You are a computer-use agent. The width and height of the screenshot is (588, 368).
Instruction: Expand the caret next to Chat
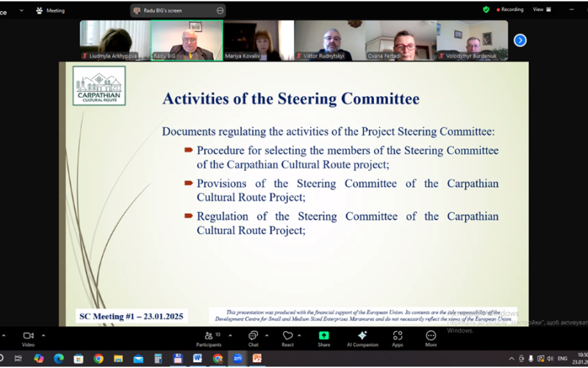[x=268, y=336]
